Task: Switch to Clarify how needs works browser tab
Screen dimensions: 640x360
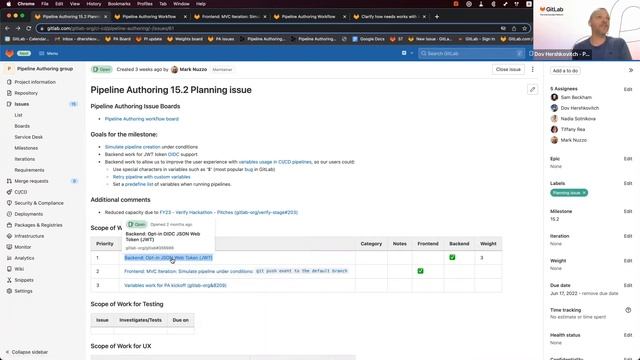Action: click(x=390, y=17)
